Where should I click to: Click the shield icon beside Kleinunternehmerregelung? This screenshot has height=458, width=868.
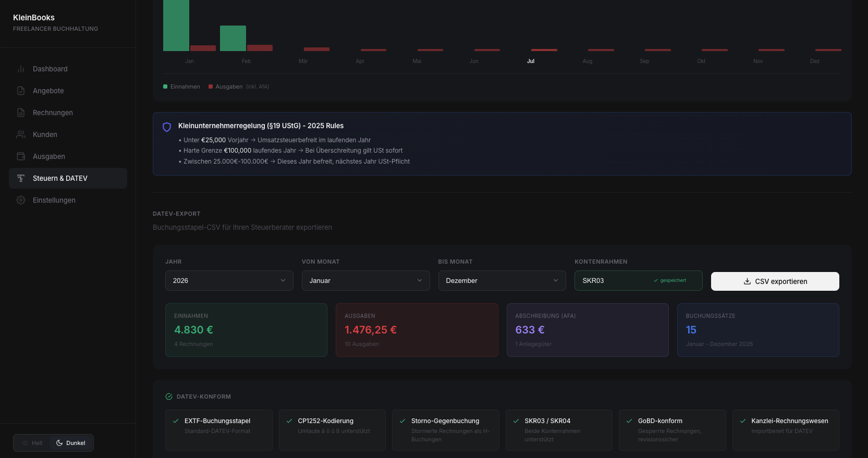pyautogui.click(x=167, y=127)
